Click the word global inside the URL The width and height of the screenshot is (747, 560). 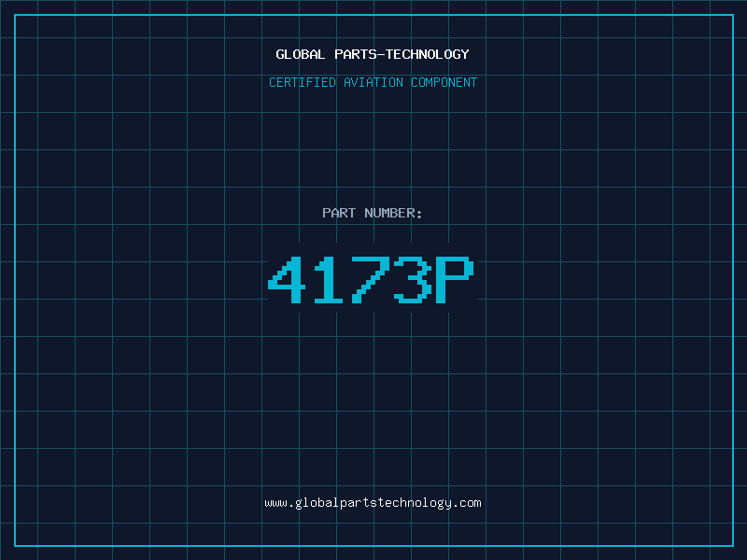317,503
